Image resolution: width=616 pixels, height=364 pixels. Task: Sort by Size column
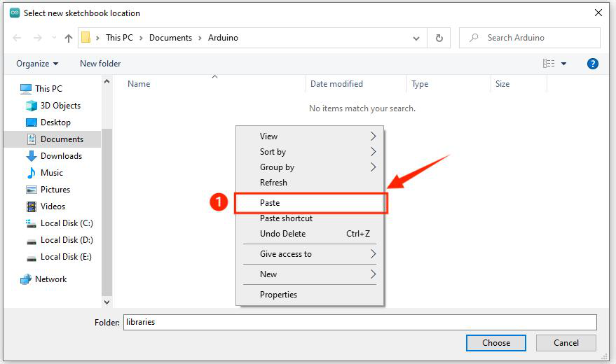click(502, 84)
